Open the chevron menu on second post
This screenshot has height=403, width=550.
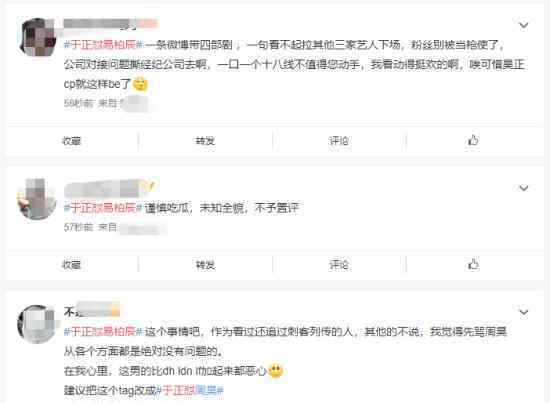tap(524, 188)
